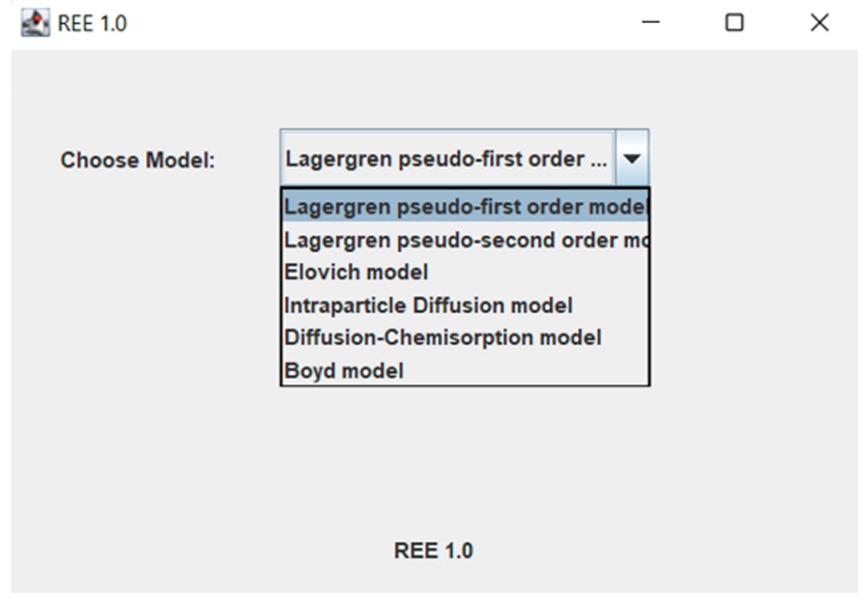Click empty gray panel below the dropdown list
Viewport: 868px width, 604px height.
pyautogui.click(x=465, y=454)
